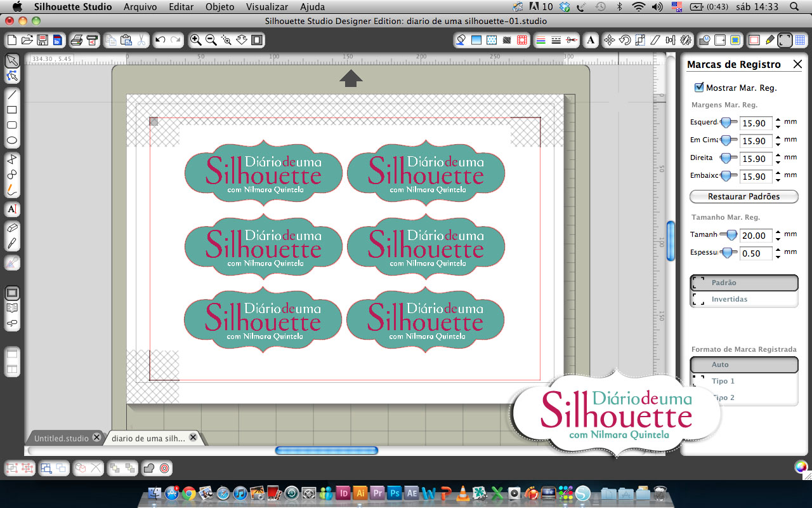Screen dimensions: 812x508
Task: Select the Edit Points tool
Action: [12, 76]
